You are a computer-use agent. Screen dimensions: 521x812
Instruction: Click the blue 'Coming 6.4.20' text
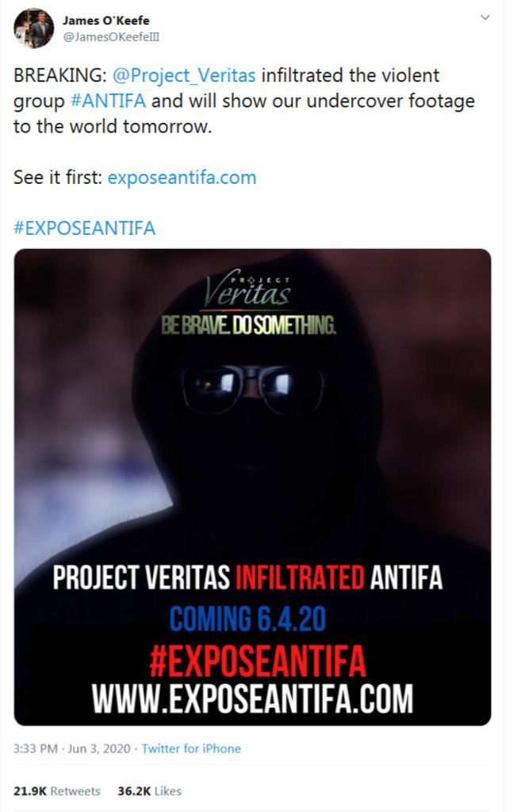pos(247,619)
